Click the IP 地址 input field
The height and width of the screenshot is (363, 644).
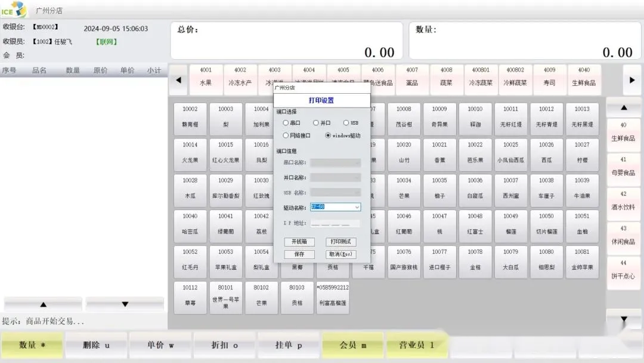[335, 223]
